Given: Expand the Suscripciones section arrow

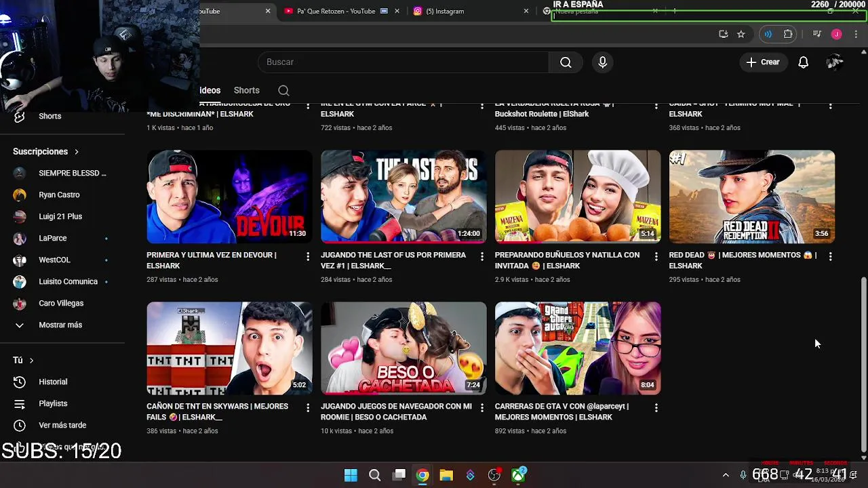Looking at the screenshot, I should pyautogui.click(x=77, y=152).
